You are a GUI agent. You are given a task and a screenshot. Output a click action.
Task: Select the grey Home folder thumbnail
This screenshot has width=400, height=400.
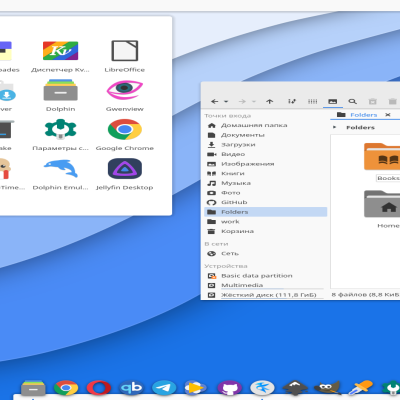(x=382, y=204)
